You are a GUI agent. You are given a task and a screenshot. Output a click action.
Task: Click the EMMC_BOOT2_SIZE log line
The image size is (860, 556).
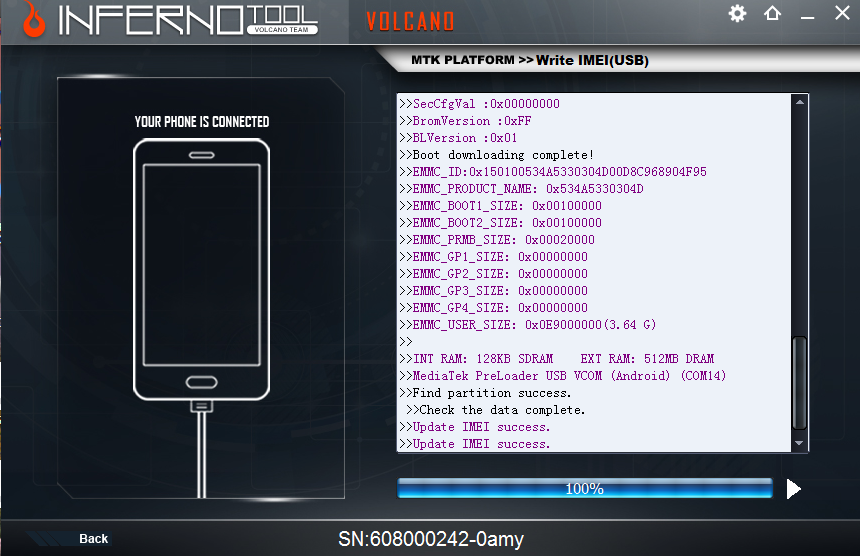500,223
